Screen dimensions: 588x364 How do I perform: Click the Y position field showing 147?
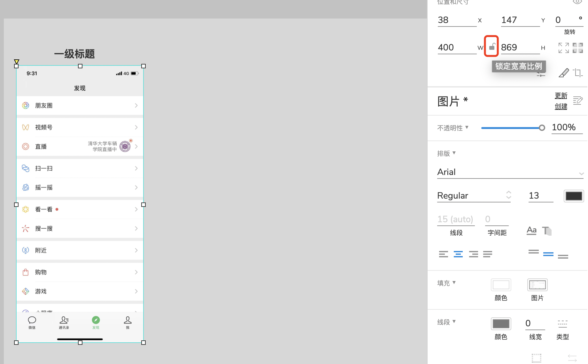point(520,20)
